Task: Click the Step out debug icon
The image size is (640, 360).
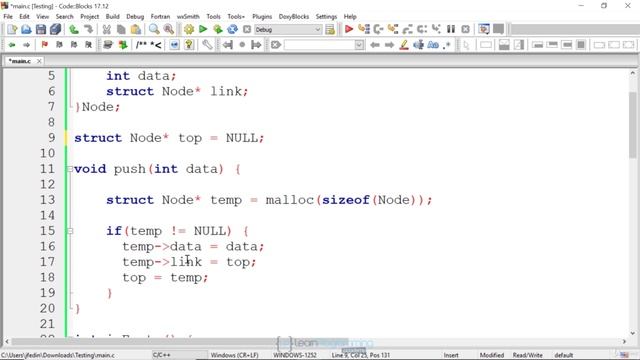Action: pyautogui.click(x=407, y=29)
